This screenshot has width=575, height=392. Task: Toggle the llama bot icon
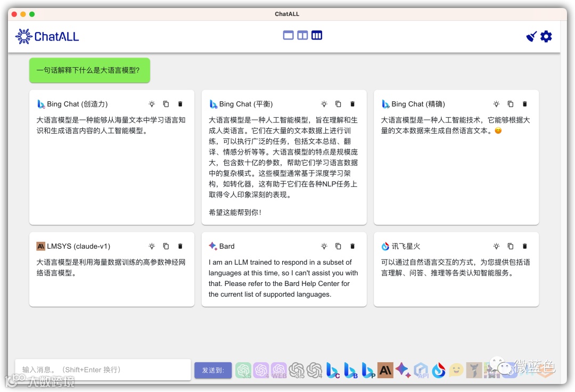coord(474,370)
